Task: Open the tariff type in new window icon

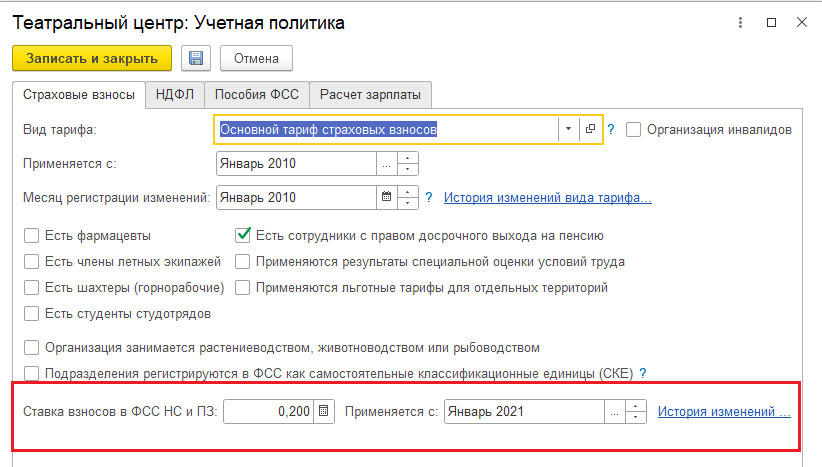Action: [590, 129]
